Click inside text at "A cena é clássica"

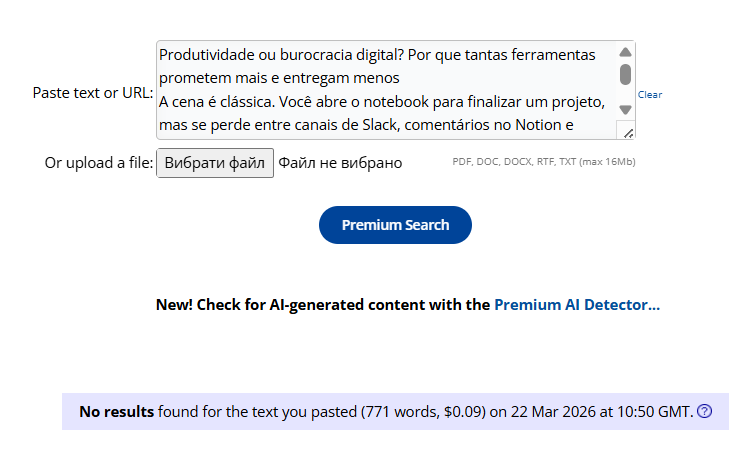click(222, 102)
